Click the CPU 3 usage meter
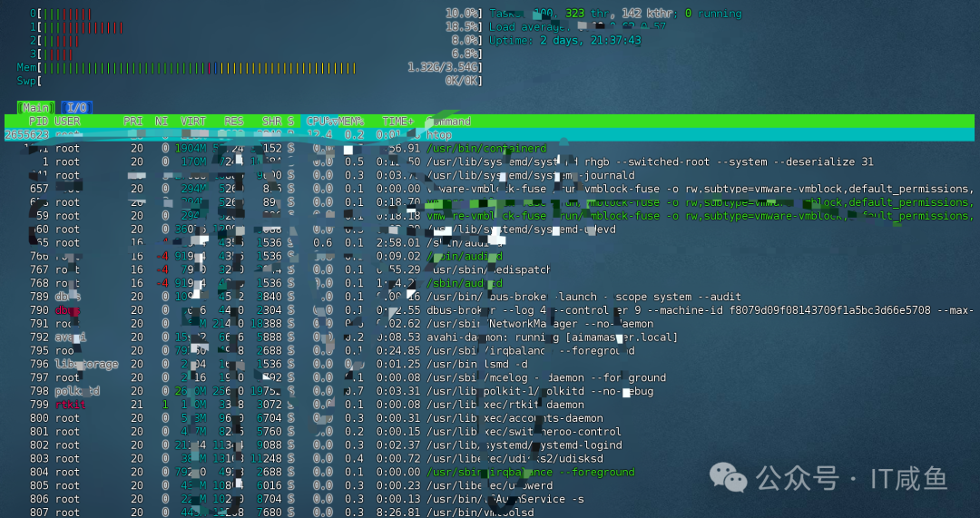This screenshot has height=518, width=980. (x=256, y=54)
